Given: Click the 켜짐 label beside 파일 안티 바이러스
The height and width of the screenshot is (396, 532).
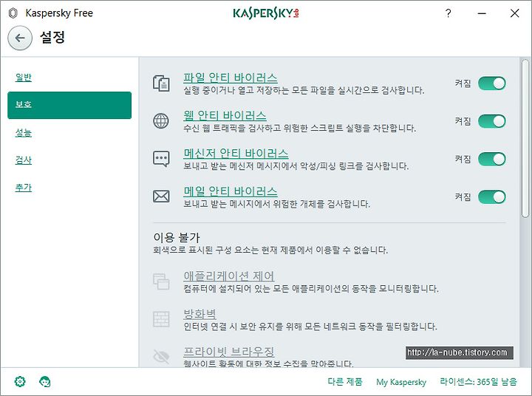Looking at the screenshot, I should [x=463, y=83].
